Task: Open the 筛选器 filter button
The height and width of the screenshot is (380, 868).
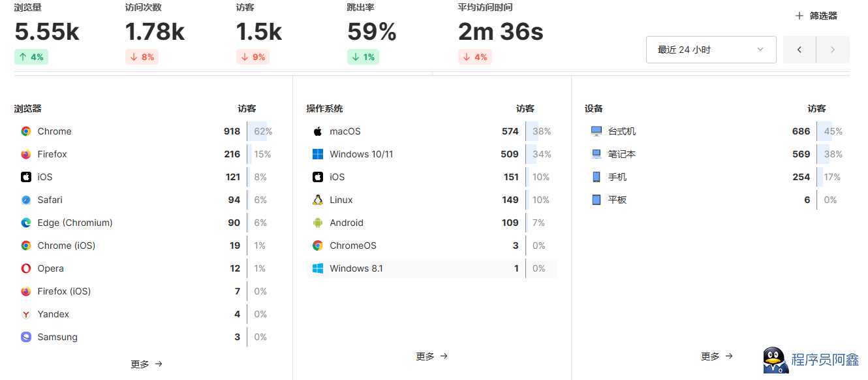Action: [816, 16]
